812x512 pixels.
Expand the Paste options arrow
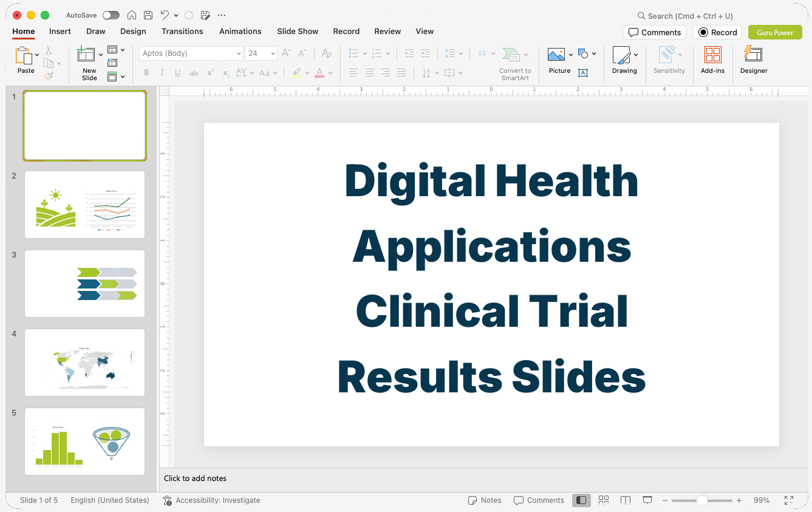[37, 55]
